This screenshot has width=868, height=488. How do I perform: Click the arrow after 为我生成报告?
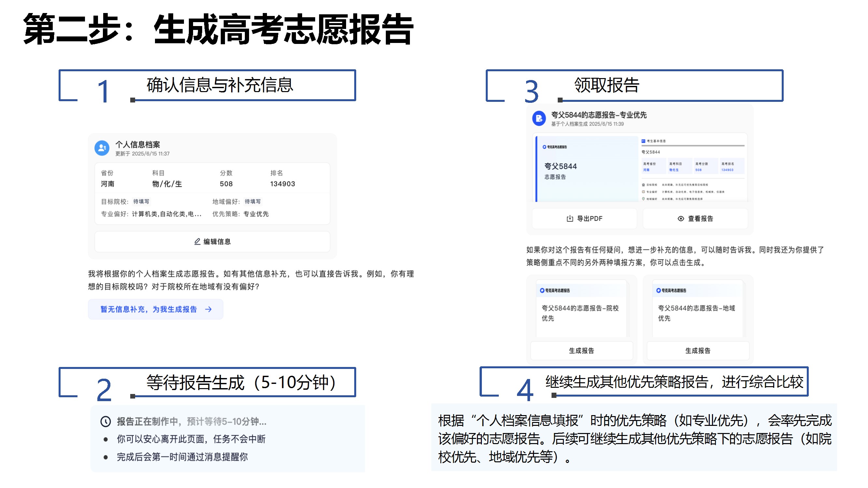[x=209, y=309]
